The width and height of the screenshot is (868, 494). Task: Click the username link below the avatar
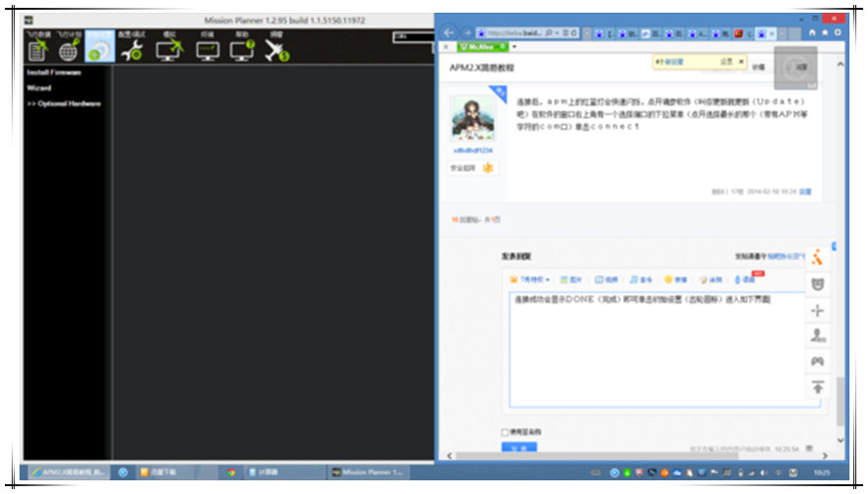[472, 150]
